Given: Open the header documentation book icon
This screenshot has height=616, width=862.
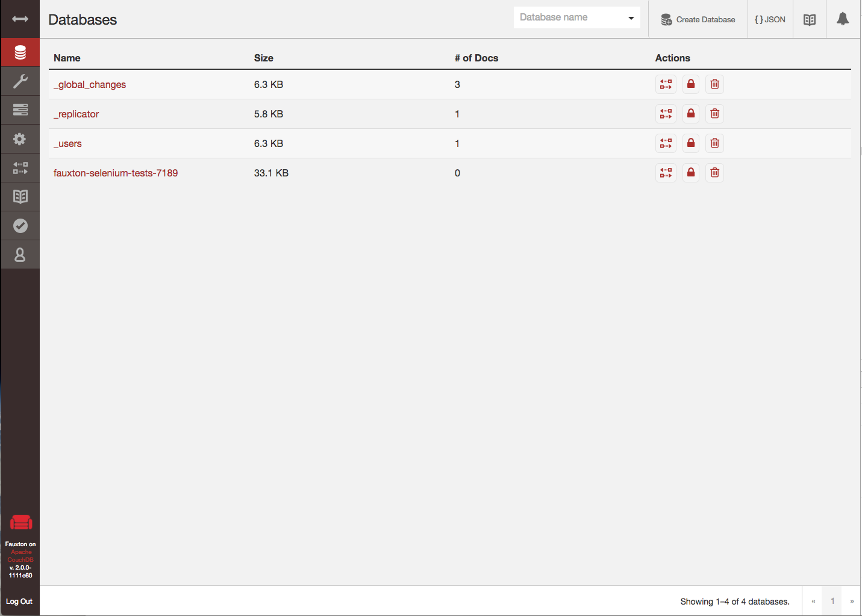Looking at the screenshot, I should tap(810, 19).
